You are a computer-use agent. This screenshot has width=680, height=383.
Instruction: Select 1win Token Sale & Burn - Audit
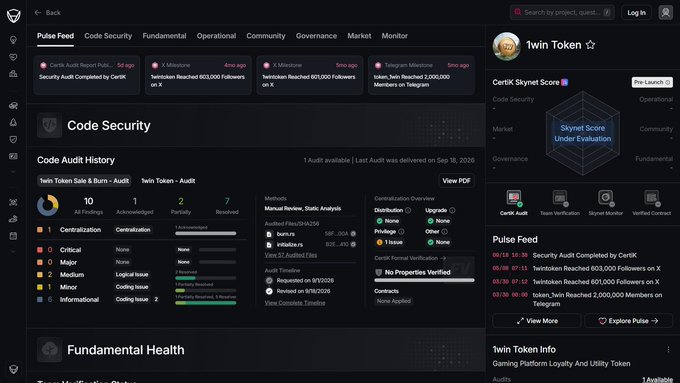[x=84, y=181]
